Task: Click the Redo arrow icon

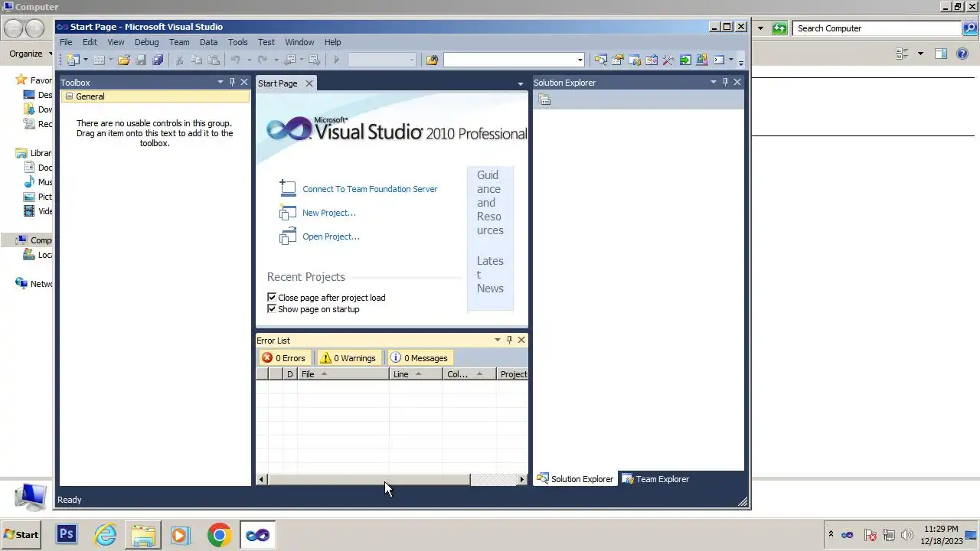Action: click(263, 60)
